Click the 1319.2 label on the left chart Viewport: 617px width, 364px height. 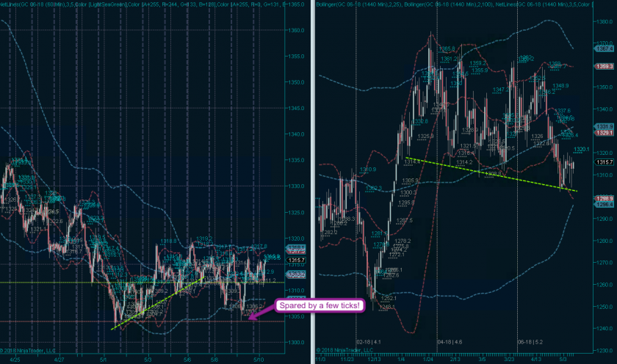pyautogui.click(x=204, y=239)
